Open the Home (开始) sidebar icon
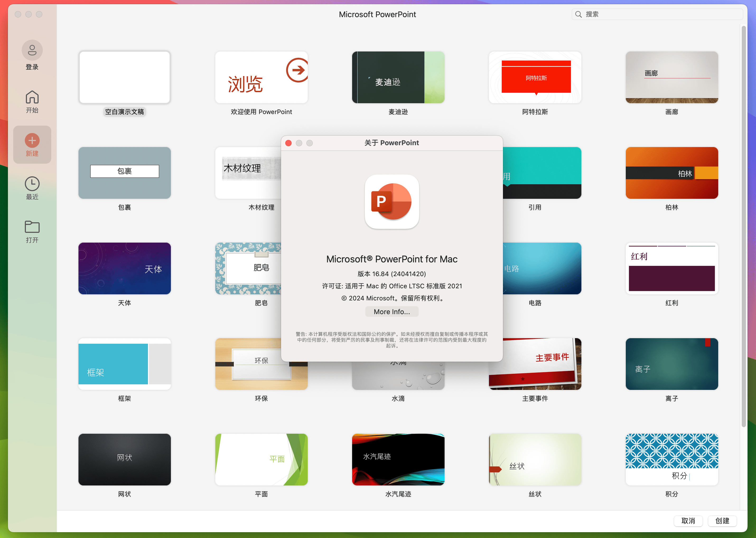Screen dimensions: 756x538 point(32,97)
